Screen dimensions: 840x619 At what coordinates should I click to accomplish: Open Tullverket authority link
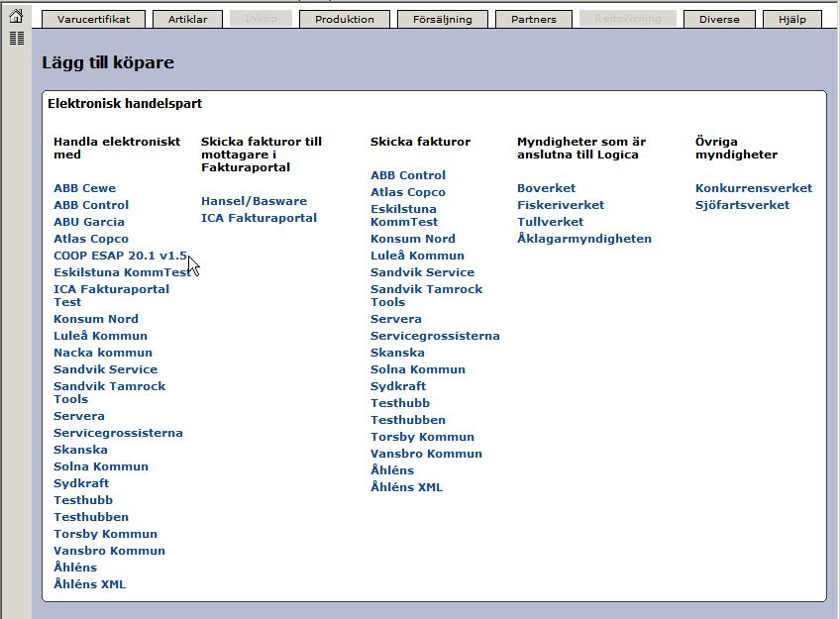[550, 222]
